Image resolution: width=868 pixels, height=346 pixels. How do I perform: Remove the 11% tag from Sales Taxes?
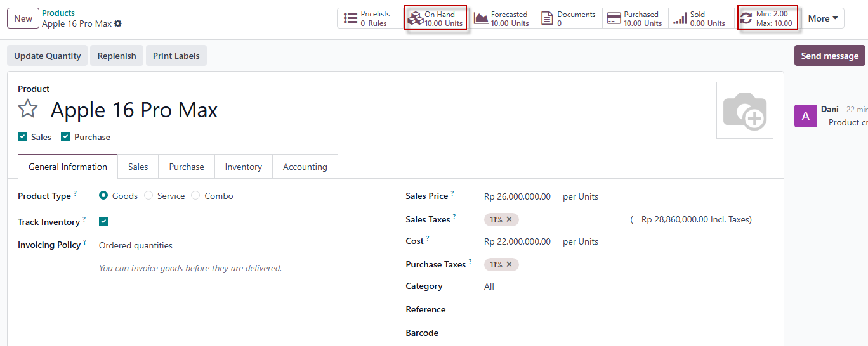(509, 219)
